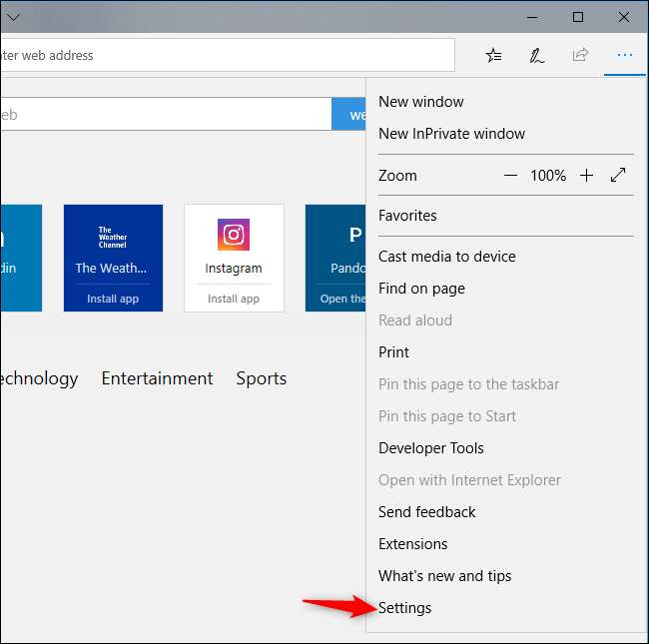Open the Sports news category
Screen dimensions: 649x644
tap(261, 378)
